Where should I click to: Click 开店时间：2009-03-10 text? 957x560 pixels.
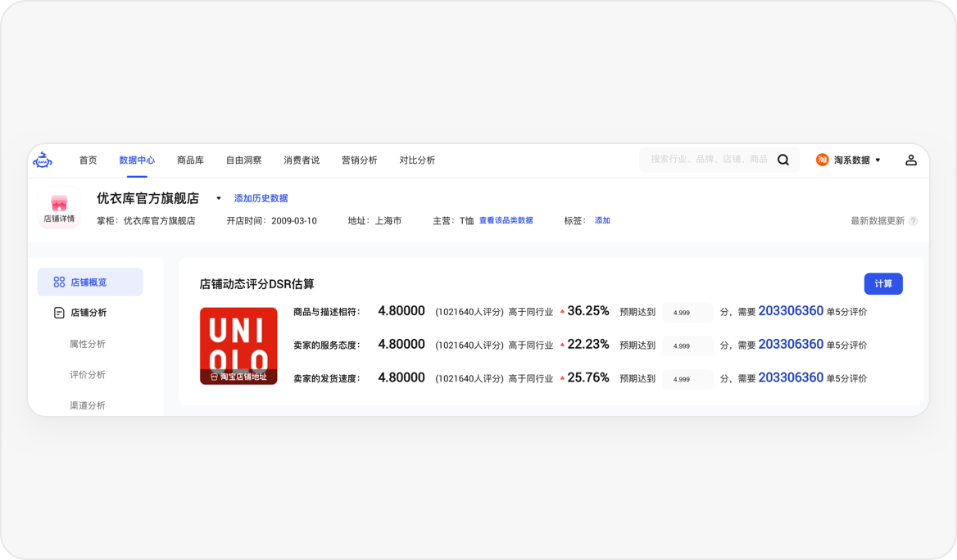(x=271, y=221)
